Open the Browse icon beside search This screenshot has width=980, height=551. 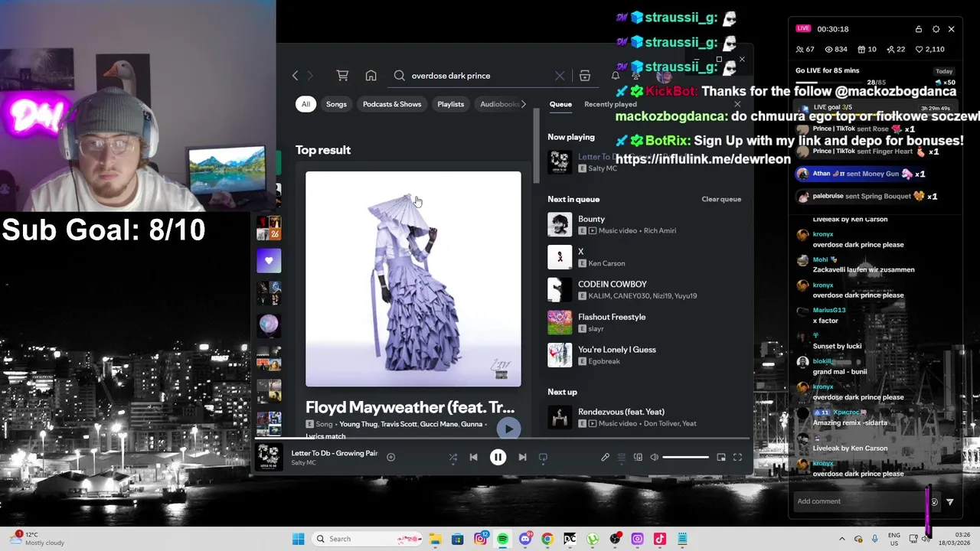coord(585,76)
